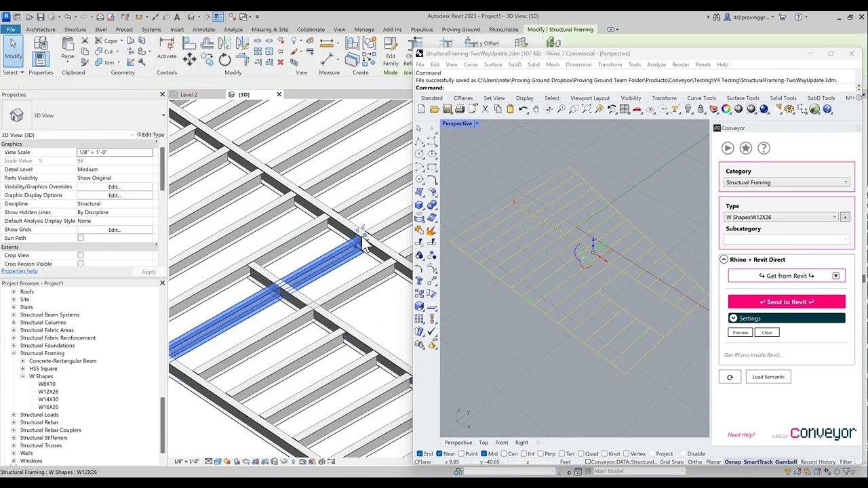Click the Aligned Dimension icon in Measure panel
Viewport: 868px width, 488px height.
tap(328, 60)
